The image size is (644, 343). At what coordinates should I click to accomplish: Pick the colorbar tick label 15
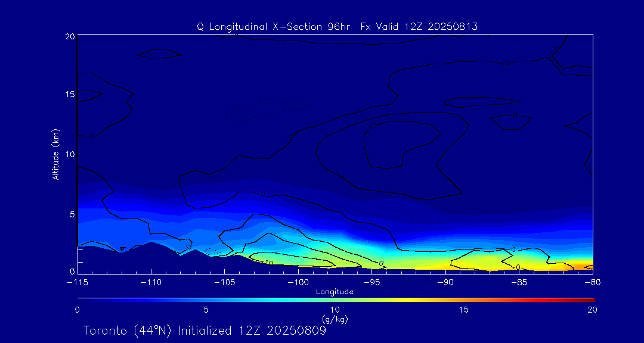[x=464, y=310]
